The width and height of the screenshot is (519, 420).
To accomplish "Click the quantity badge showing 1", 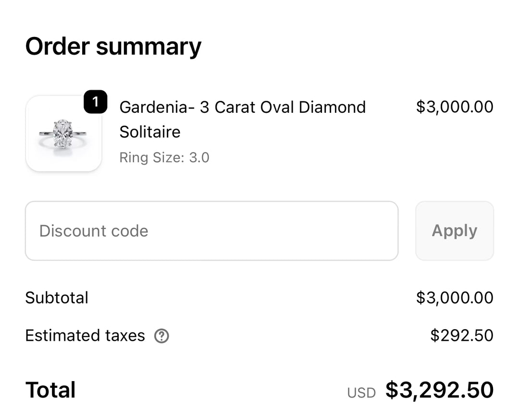I will 95,102.
